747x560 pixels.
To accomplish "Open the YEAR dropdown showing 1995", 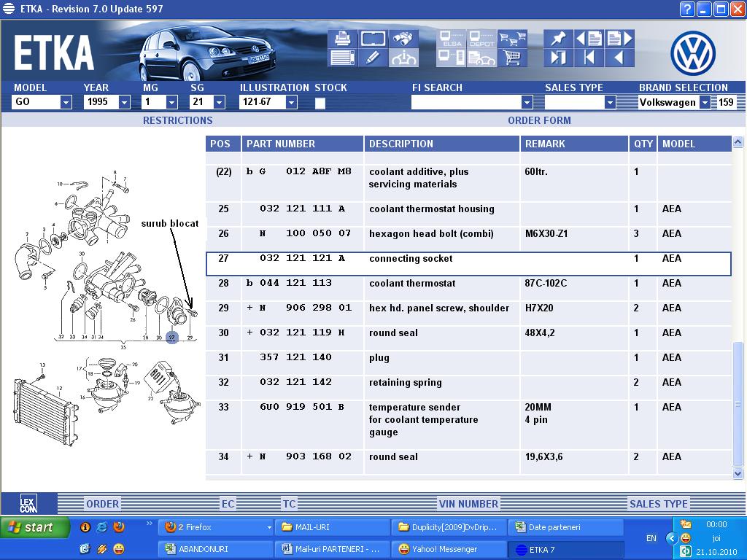I will pyautogui.click(x=124, y=102).
